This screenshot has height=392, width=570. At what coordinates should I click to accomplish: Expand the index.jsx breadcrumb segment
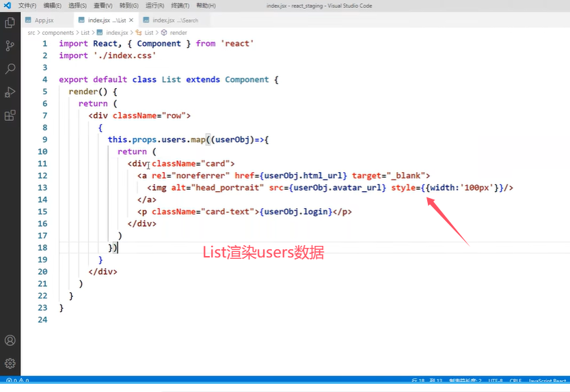117,33
